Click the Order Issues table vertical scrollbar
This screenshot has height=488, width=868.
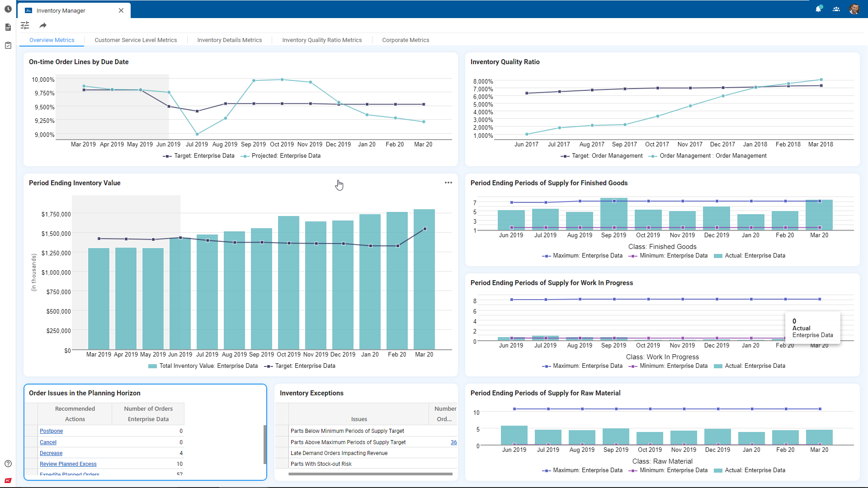point(265,444)
